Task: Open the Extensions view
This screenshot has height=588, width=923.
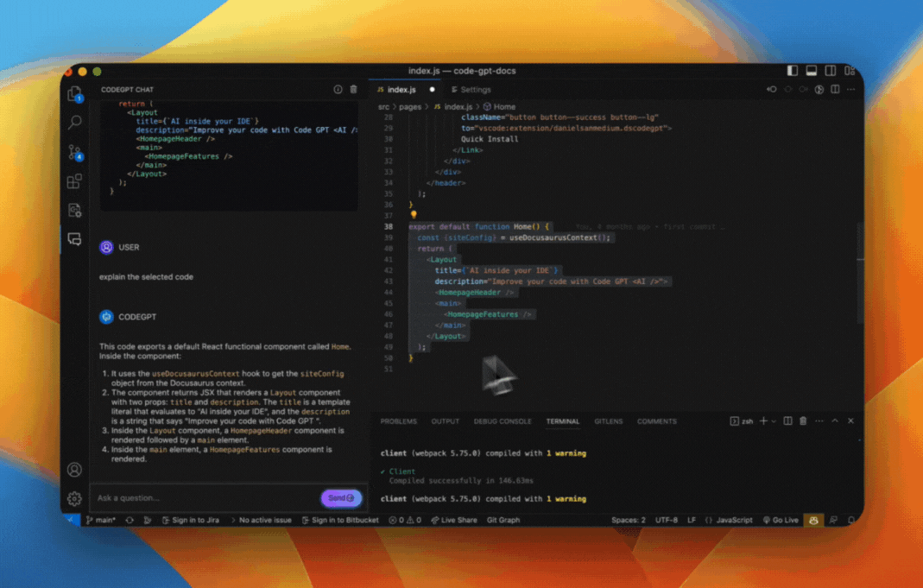Action: 75,181
